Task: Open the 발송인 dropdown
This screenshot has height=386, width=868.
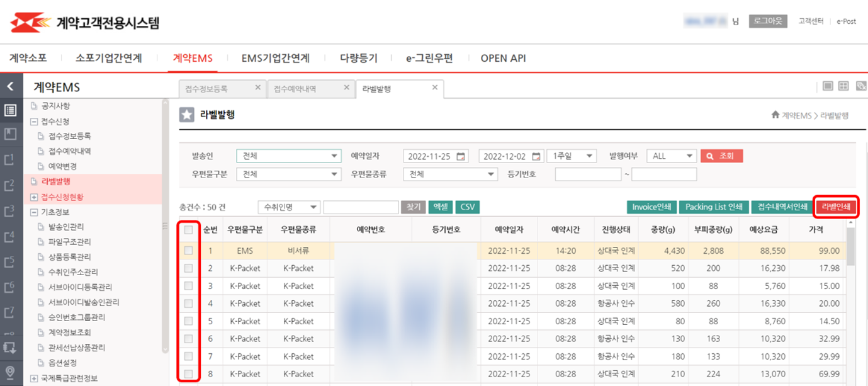Action: [x=289, y=156]
